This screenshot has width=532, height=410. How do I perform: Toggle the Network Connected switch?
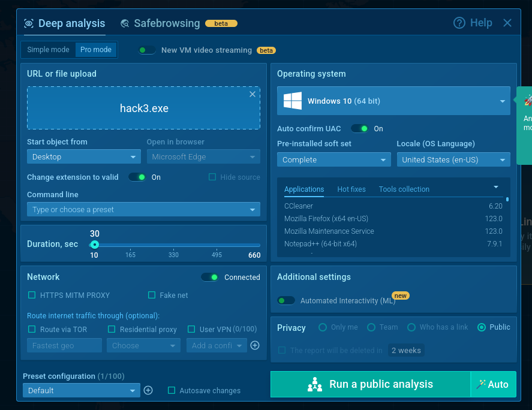(x=210, y=277)
